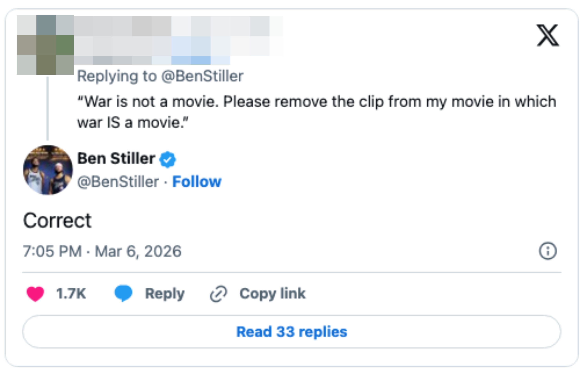Open the tweet info circle icon

548,251
